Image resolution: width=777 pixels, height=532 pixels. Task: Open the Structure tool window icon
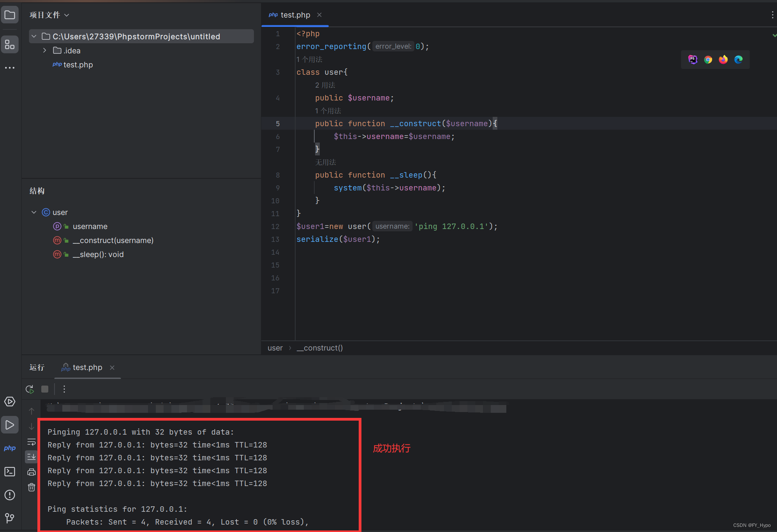tap(10, 44)
